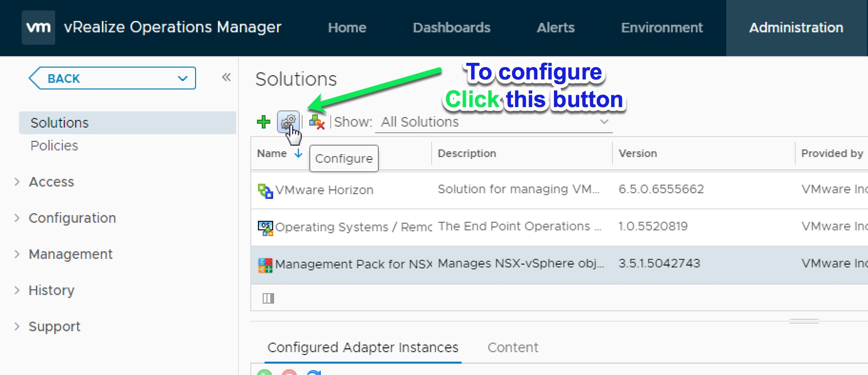This screenshot has width=868, height=375.
Task: Click the Management Pack for NSX icon
Action: click(265, 265)
